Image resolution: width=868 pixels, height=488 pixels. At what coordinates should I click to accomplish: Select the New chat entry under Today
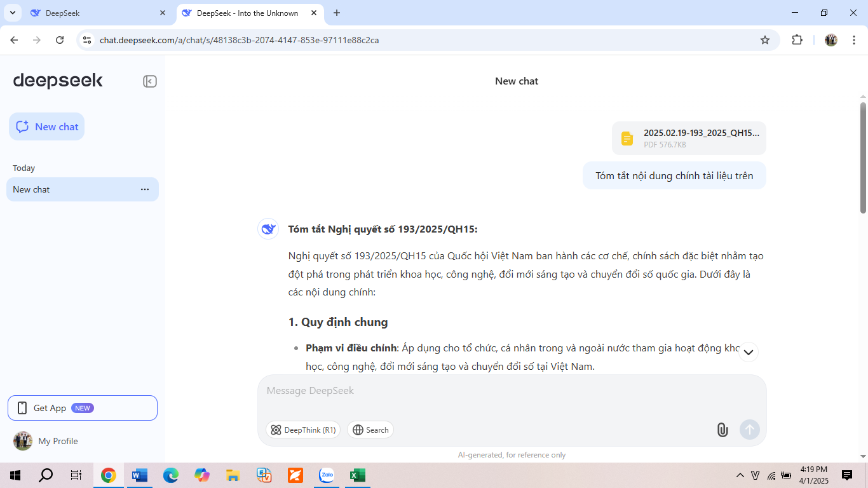(x=83, y=189)
